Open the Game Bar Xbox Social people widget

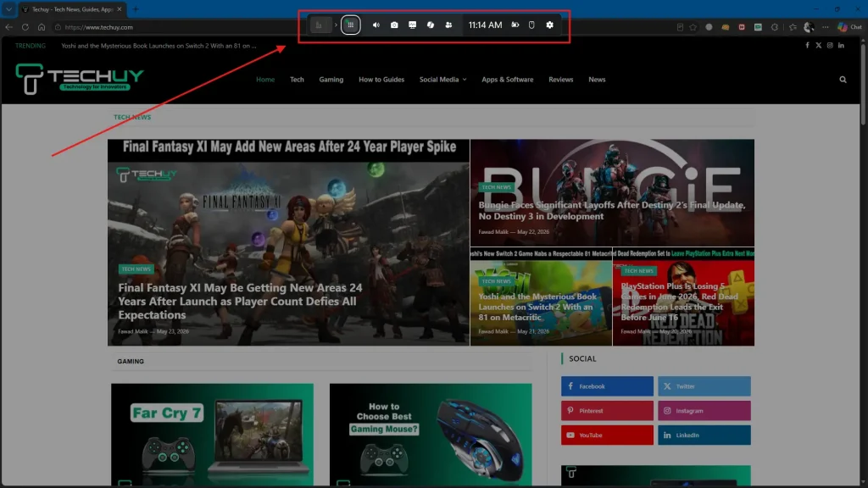(x=448, y=25)
